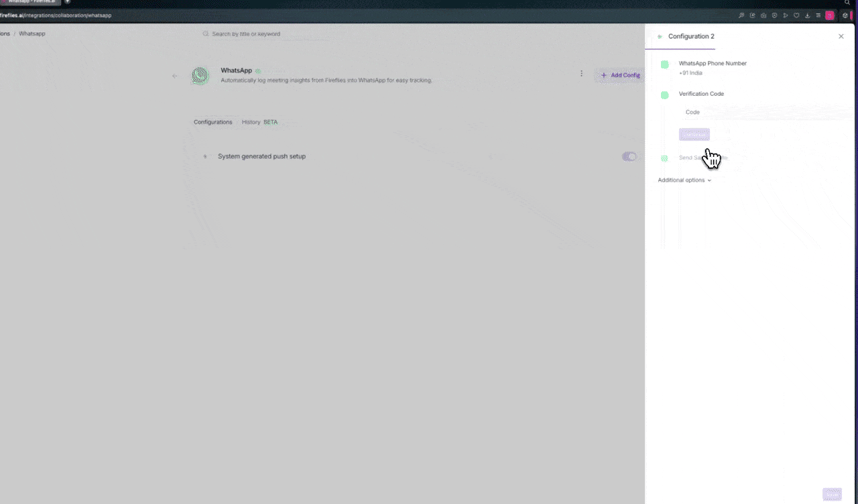
Task: Click the share icon in the top toolbar
Action: (753, 15)
